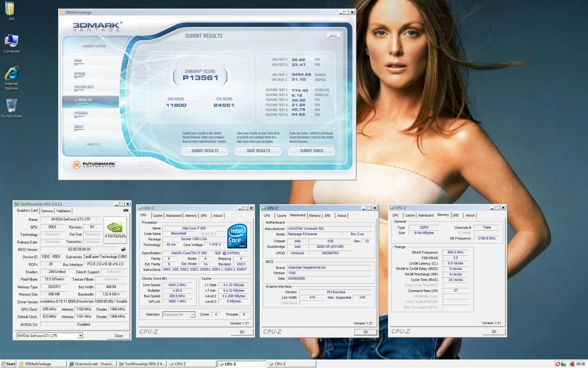Switch to the Validation tab in GPU-Z

click(x=63, y=211)
